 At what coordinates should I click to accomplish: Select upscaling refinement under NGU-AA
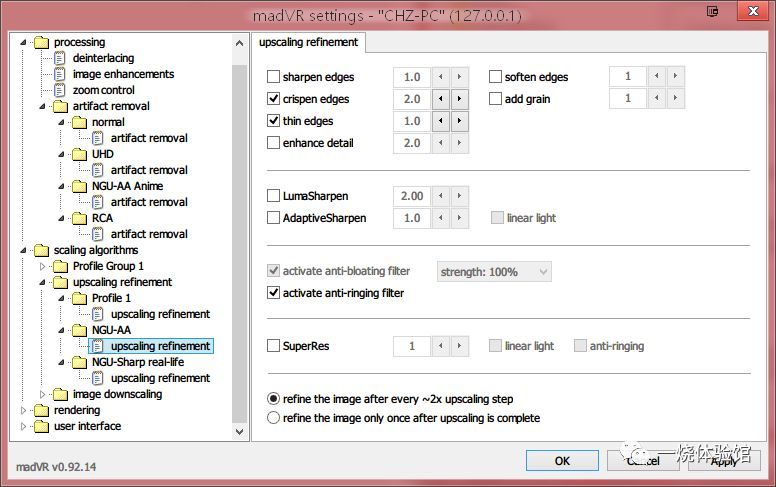(x=160, y=346)
